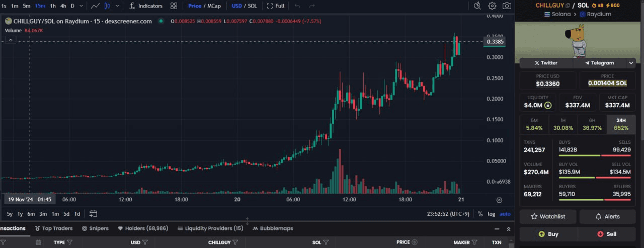Toggle percentage scale (%)

click(480, 214)
